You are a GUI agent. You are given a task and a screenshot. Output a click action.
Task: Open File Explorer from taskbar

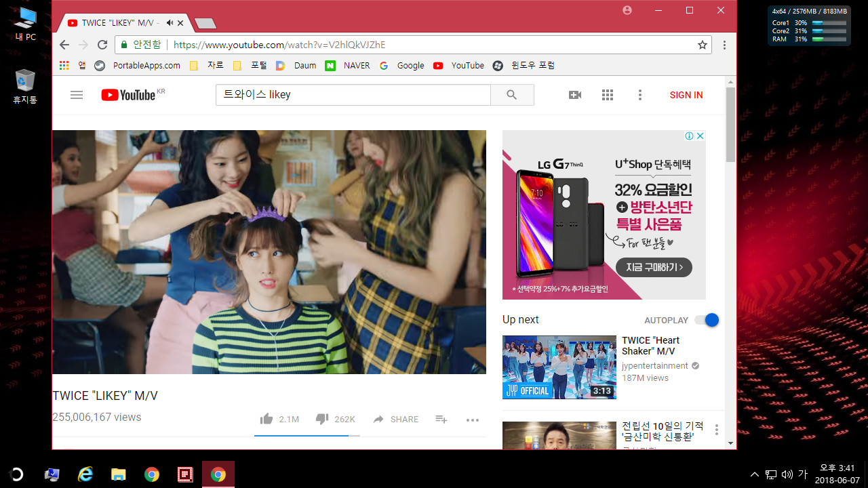(x=119, y=474)
